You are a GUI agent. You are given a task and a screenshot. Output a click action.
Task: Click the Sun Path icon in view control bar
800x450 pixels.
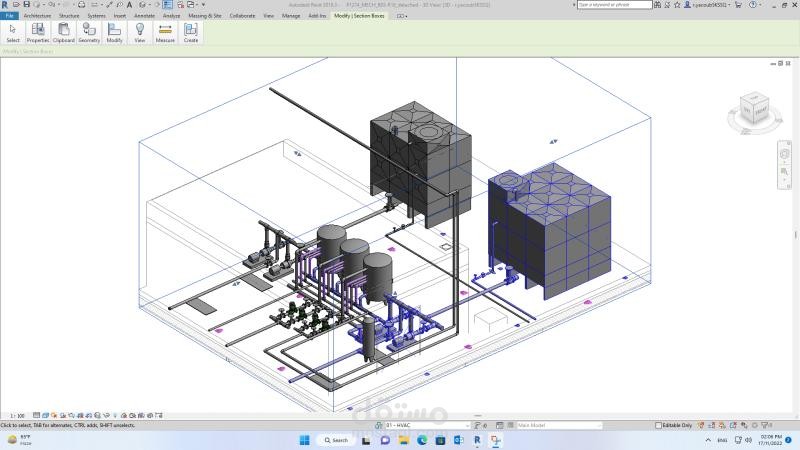click(x=54, y=415)
